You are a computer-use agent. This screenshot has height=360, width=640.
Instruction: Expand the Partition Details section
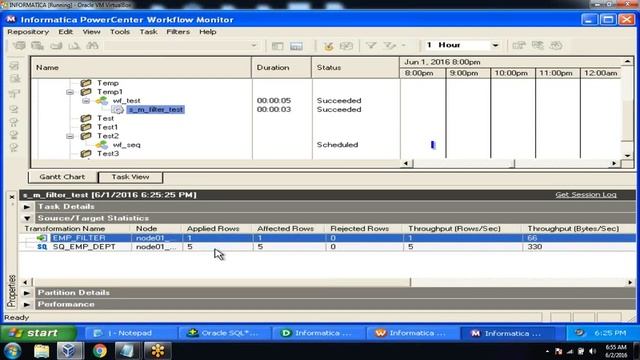(27, 293)
